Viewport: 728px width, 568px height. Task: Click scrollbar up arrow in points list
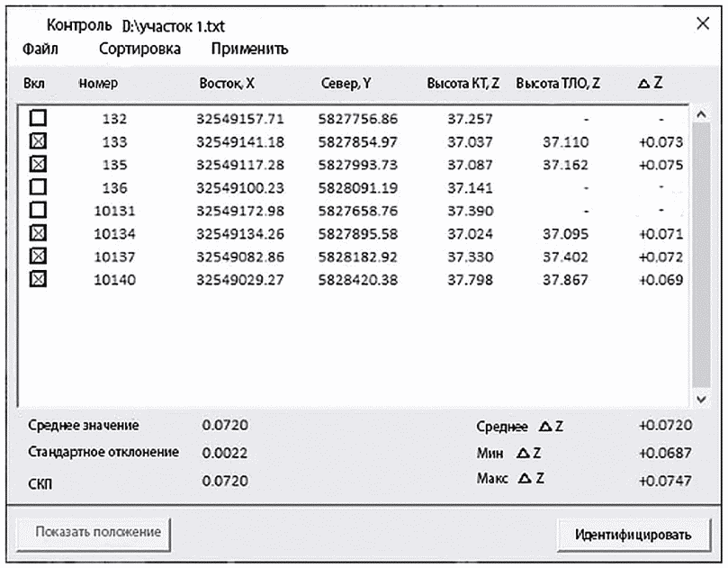[702, 115]
